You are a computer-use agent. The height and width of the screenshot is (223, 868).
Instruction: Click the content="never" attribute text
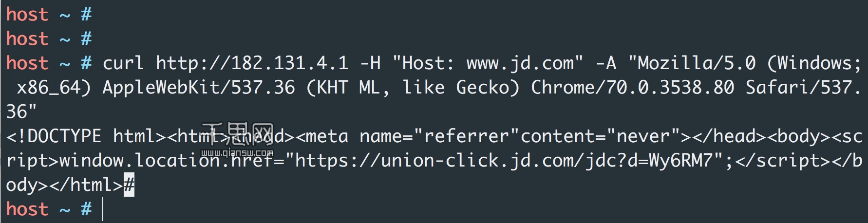coord(601,136)
